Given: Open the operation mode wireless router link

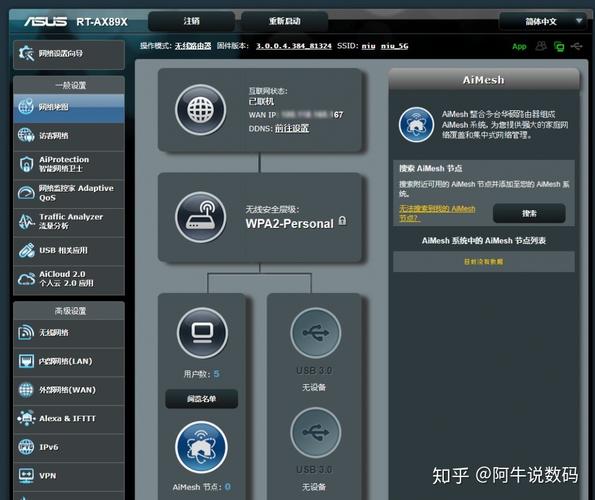Looking at the screenshot, I should (x=193, y=46).
